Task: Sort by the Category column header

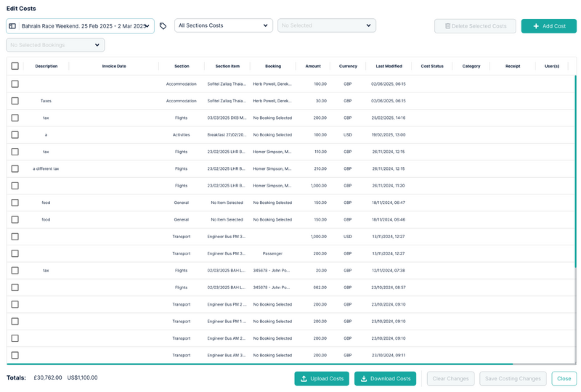Action: point(471,66)
